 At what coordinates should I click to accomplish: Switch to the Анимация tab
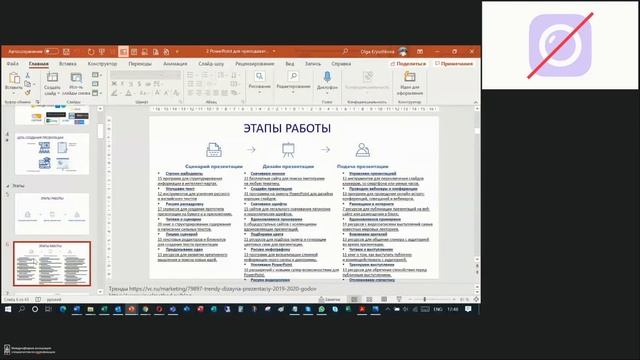click(x=175, y=64)
